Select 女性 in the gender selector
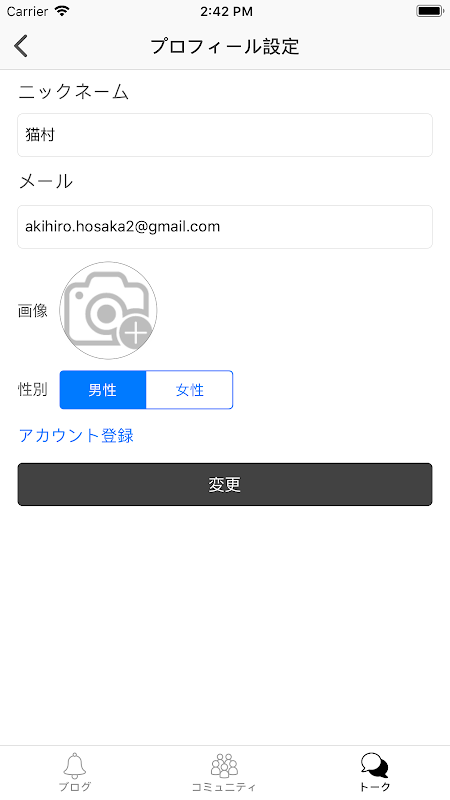Screen dimensions: 450x800 coord(190,390)
